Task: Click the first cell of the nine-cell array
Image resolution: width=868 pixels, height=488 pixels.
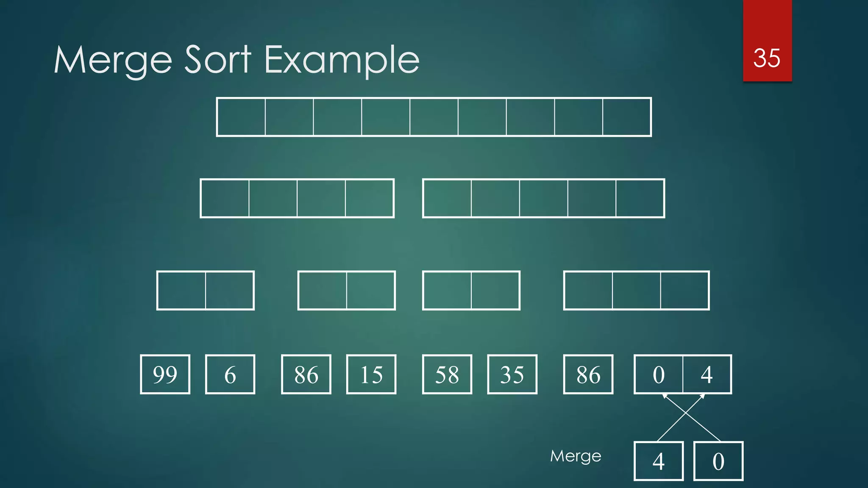Action: (241, 117)
